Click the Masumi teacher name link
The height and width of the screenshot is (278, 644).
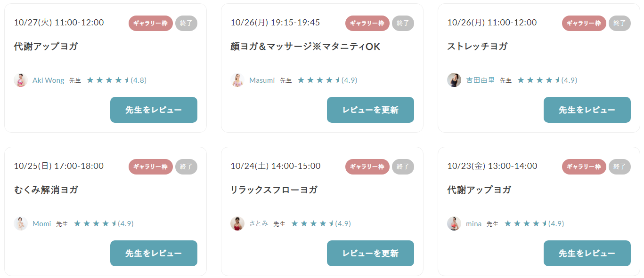pos(262,80)
